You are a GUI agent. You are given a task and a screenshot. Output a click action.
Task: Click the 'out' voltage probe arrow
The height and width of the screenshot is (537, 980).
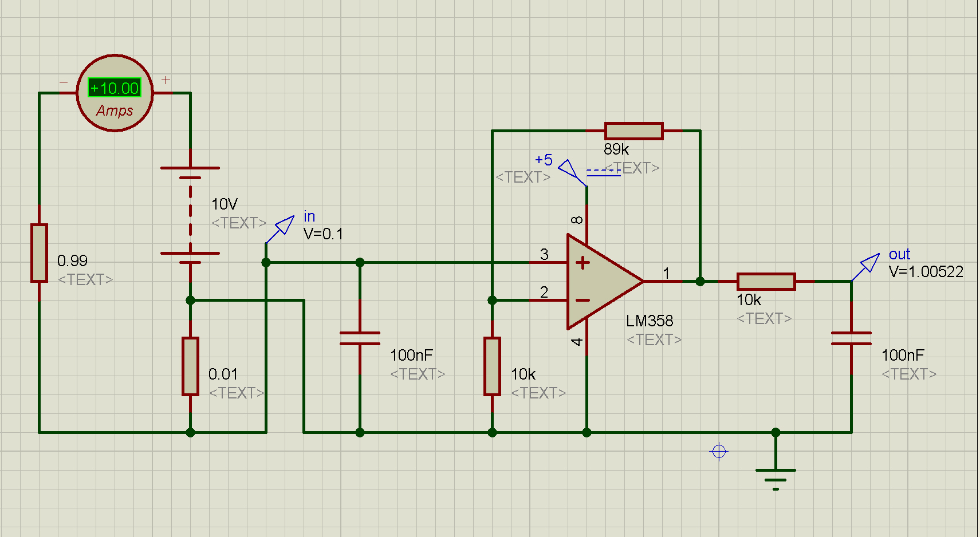pos(870,263)
